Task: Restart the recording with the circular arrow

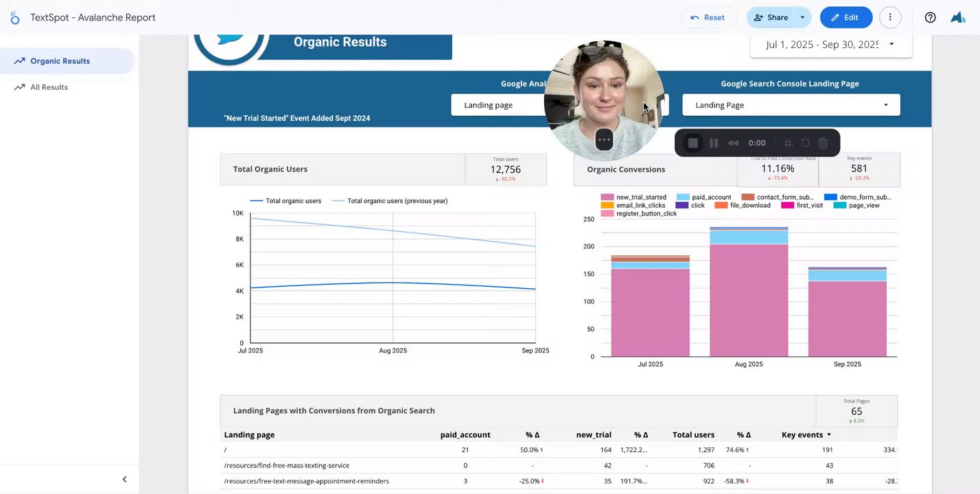Action: click(806, 143)
